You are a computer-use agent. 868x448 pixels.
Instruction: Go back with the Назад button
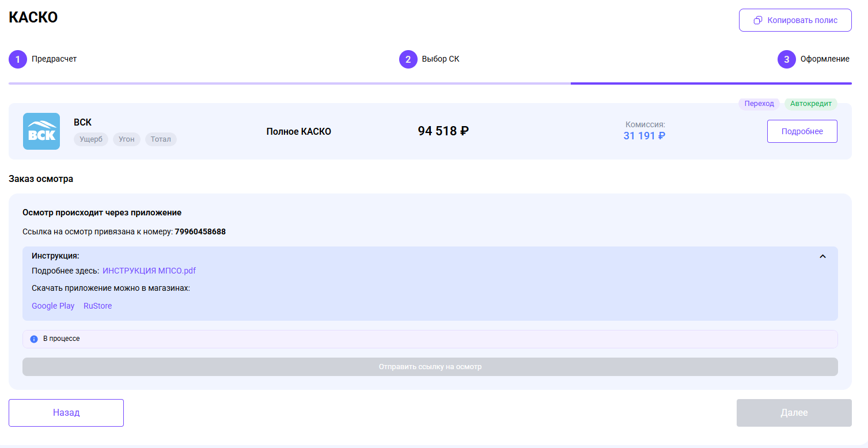point(66,413)
